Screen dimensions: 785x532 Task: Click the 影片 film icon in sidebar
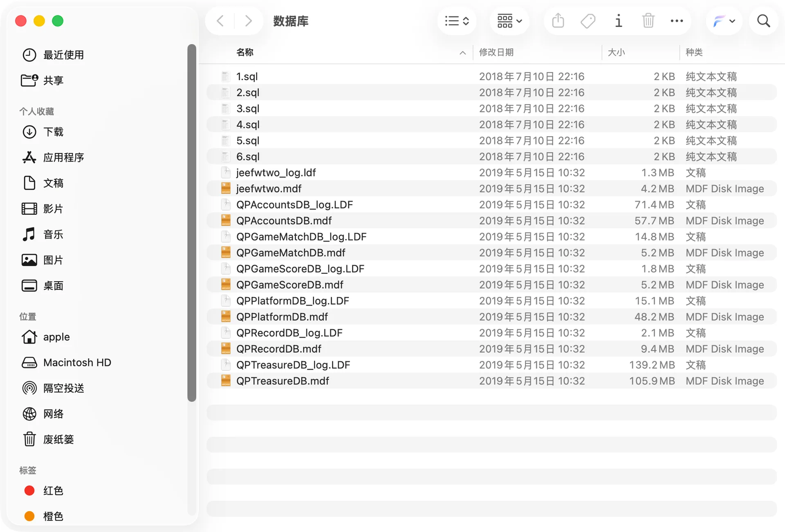coord(29,209)
